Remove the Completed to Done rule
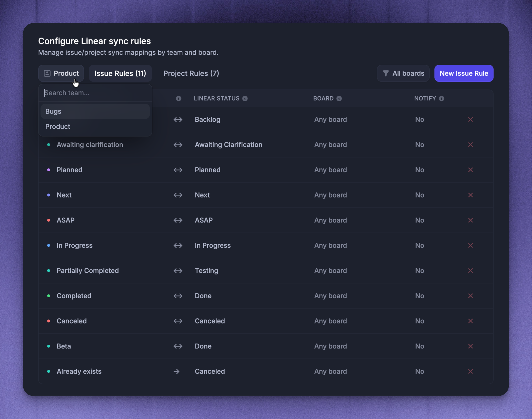 coord(470,296)
